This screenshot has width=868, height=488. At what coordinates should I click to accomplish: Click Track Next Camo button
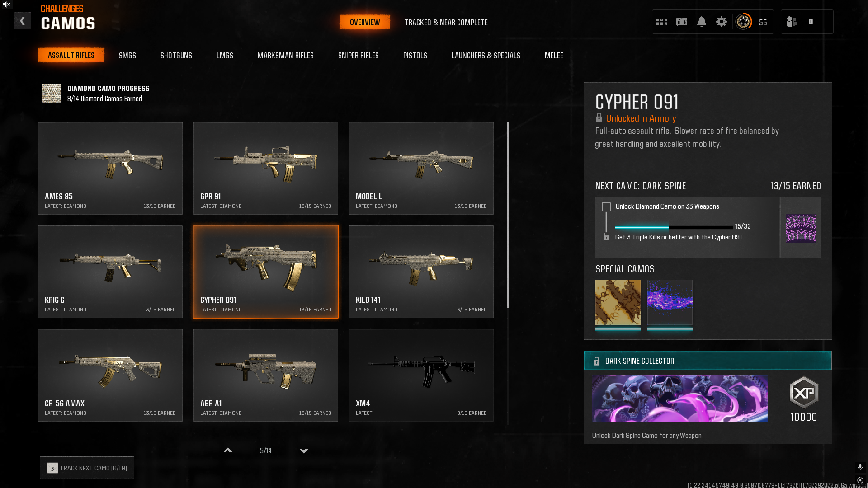87,468
